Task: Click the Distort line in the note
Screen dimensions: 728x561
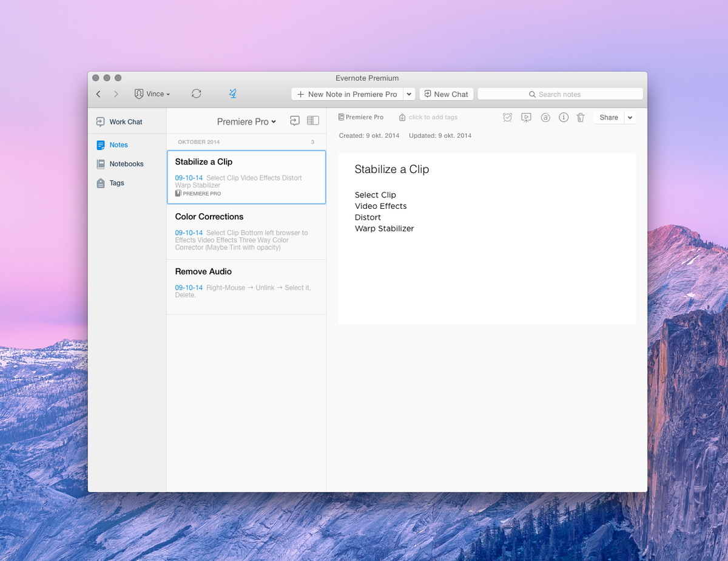Action: pos(368,217)
